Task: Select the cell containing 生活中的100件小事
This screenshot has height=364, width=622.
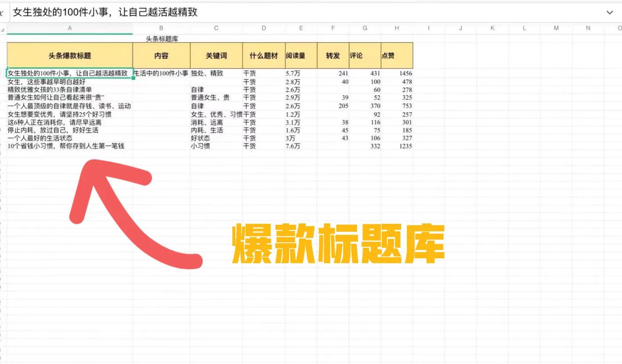Action: coord(161,74)
